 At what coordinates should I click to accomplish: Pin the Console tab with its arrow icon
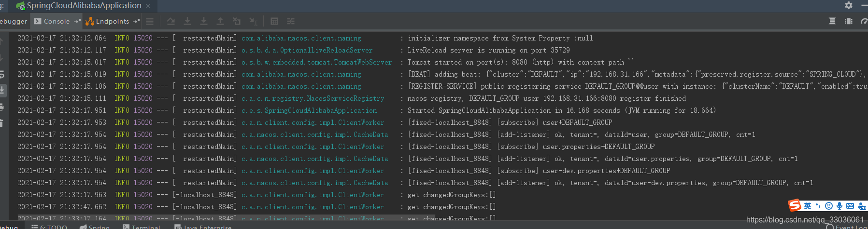77,21
